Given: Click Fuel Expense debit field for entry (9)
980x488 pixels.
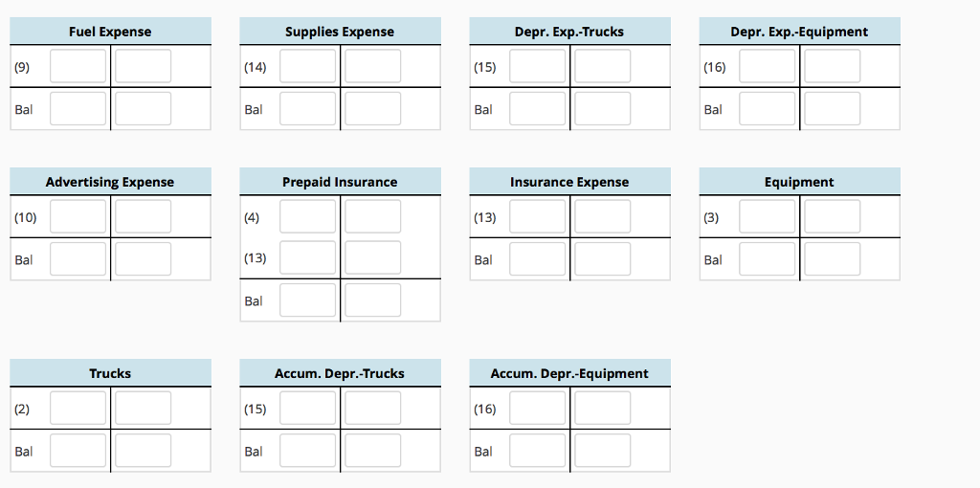Looking at the screenshot, I should [x=78, y=66].
